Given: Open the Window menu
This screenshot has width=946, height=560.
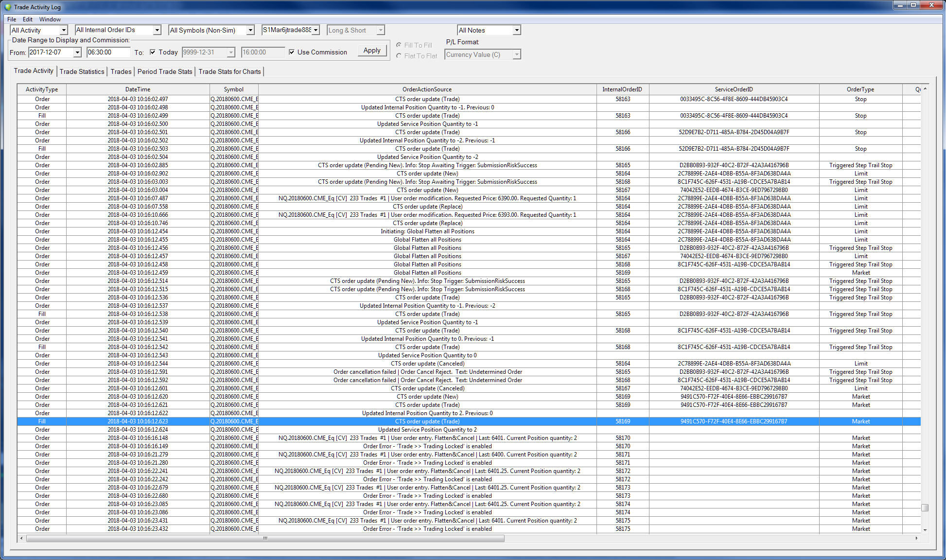Looking at the screenshot, I should [x=50, y=19].
